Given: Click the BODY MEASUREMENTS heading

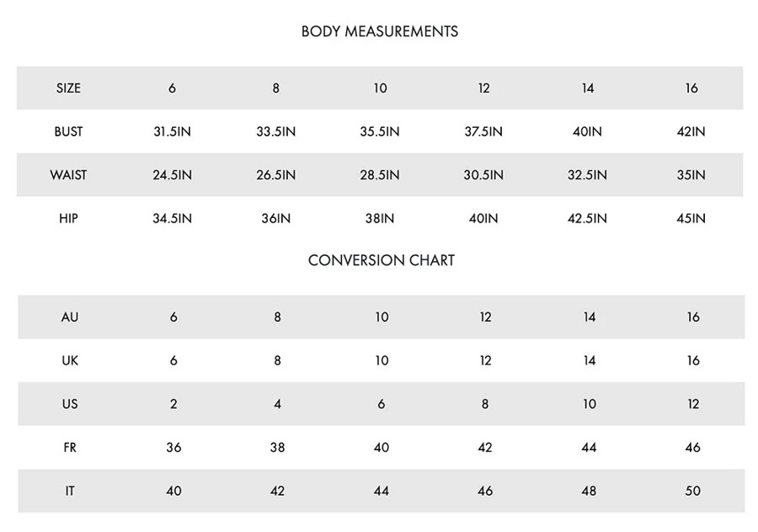Looking at the screenshot, I should click(380, 31).
